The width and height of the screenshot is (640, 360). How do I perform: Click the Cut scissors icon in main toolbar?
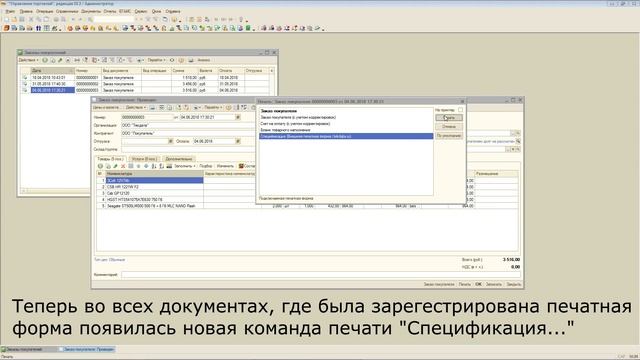[x=31, y=20]
